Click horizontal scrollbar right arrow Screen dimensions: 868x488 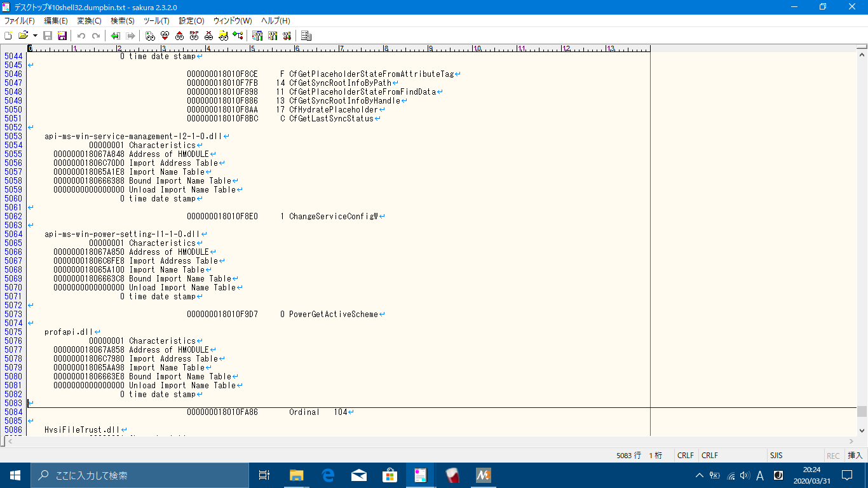(851, 441)
